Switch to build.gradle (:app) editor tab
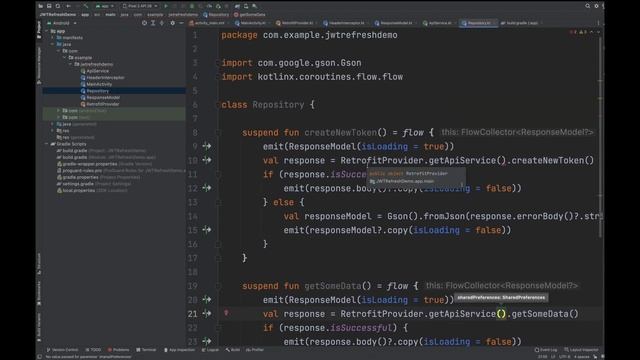 pyautogui.click(x=521, y=23)
